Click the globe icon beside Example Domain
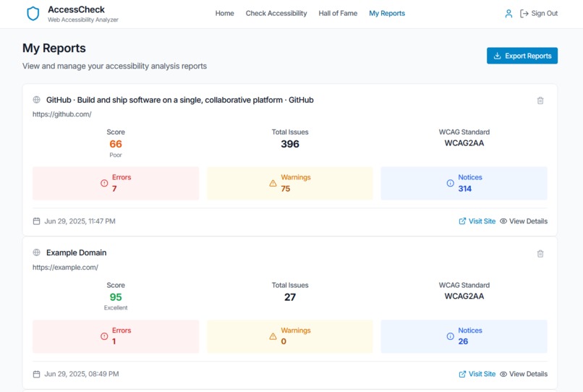 click(36, 252)
